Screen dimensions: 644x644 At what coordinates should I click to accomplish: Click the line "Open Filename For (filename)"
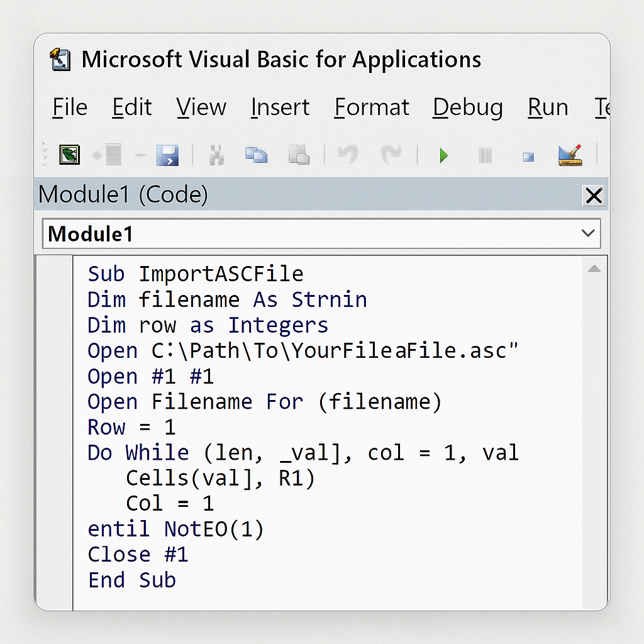(265, 402)
